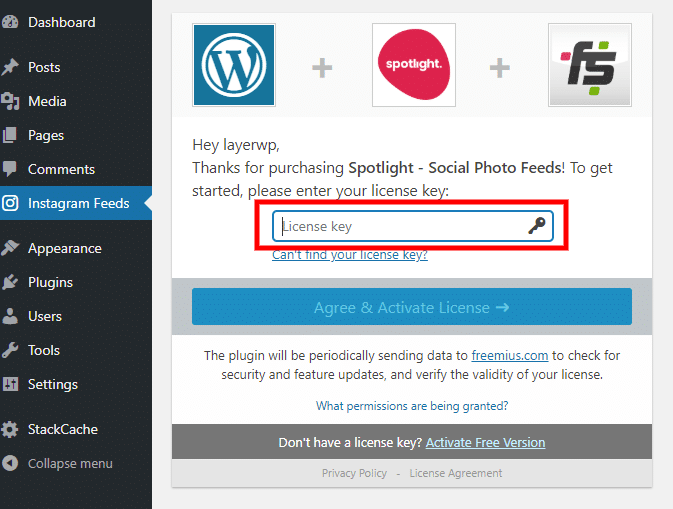Click Agree & Activate License button
The width and height of the screenshot is (673, 509).
412,307
